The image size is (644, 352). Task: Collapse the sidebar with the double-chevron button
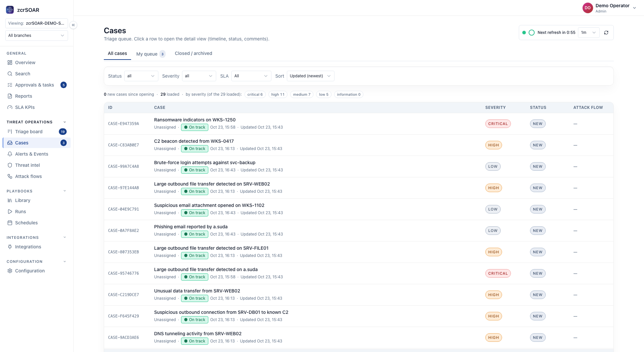click(x=73, y=25)
